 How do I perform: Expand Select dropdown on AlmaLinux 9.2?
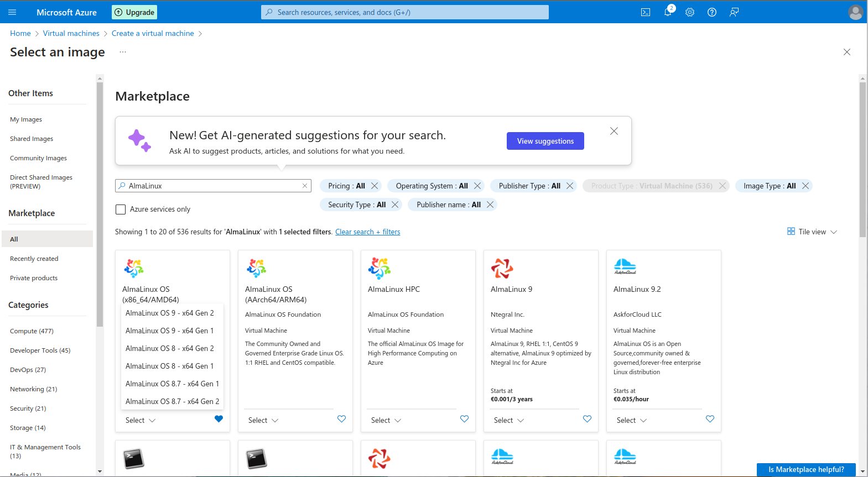(632, 420)
